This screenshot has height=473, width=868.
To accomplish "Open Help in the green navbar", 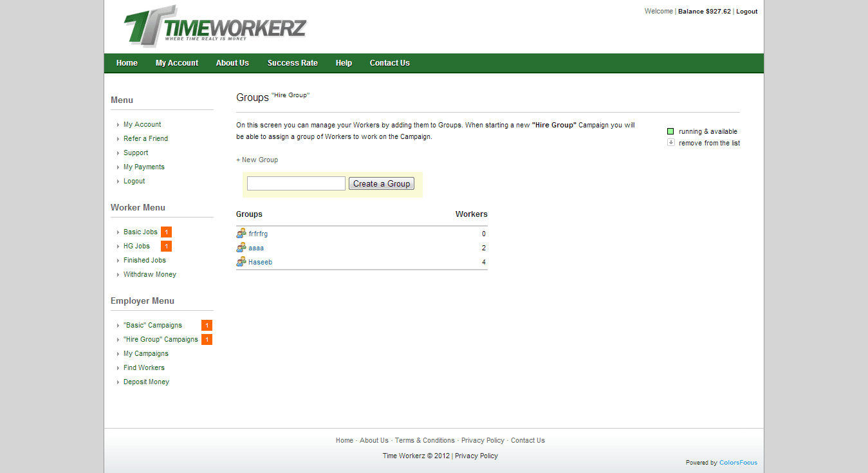I will pyautogui.click(x=344, y=63).
